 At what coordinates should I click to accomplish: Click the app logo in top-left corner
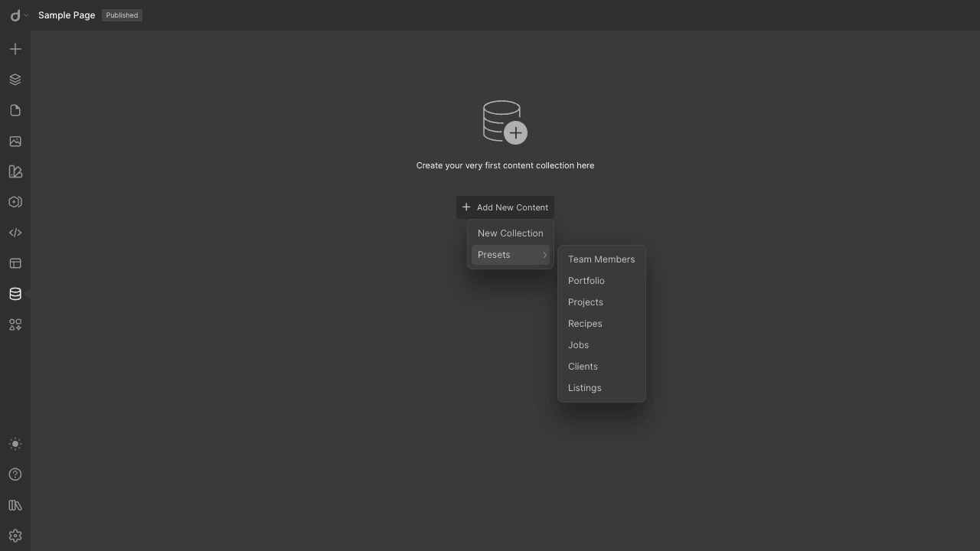coord(15,15)
